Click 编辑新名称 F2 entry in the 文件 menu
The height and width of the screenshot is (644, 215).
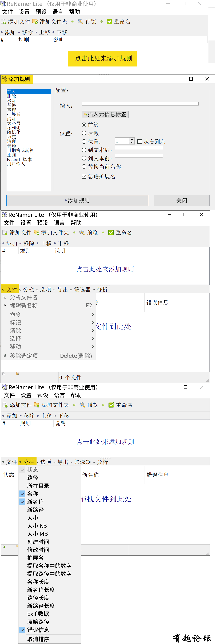pos(48,305)
